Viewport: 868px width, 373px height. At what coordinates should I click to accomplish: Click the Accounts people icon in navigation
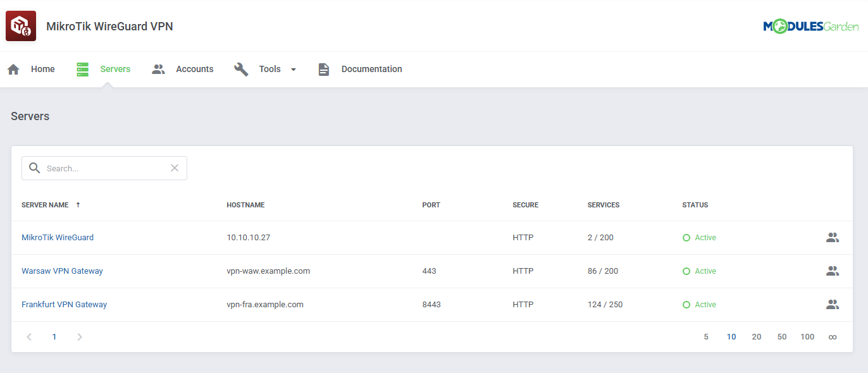click(x=158, y=70)
